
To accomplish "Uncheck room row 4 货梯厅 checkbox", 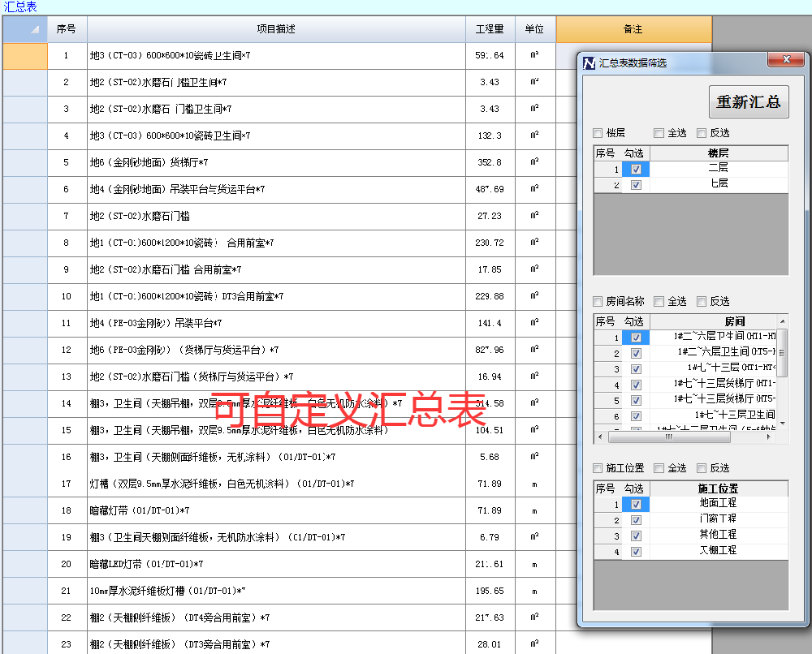I will click(x=636, y=385).
